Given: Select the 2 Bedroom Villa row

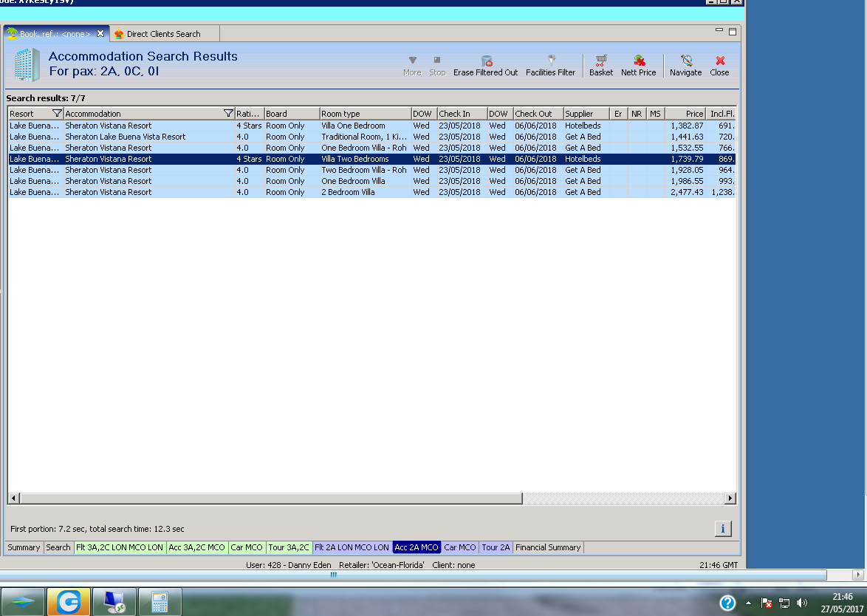Looking at the screenshot, I should pyautogui.click(x=371, y=192).
